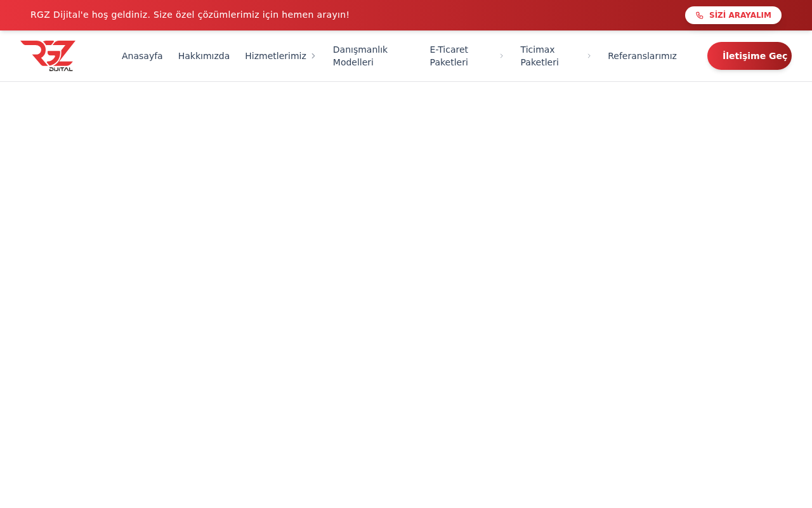The width and height of the screenshot is (812, 508).
Task: Select E-Ticaret Paketleri
Action: [x=449, y=56]
